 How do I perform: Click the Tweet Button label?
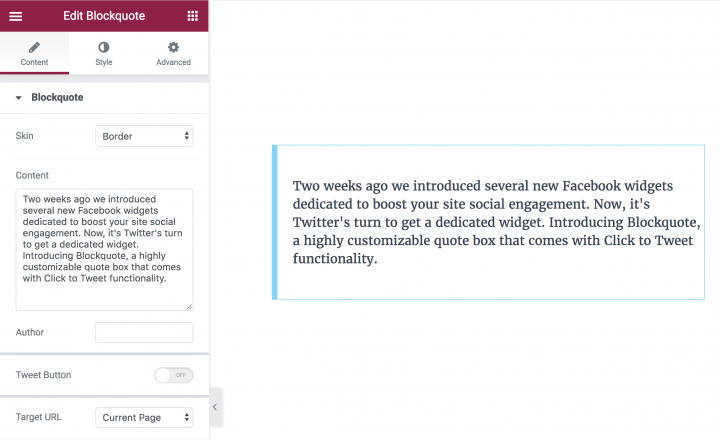[43, 375]
